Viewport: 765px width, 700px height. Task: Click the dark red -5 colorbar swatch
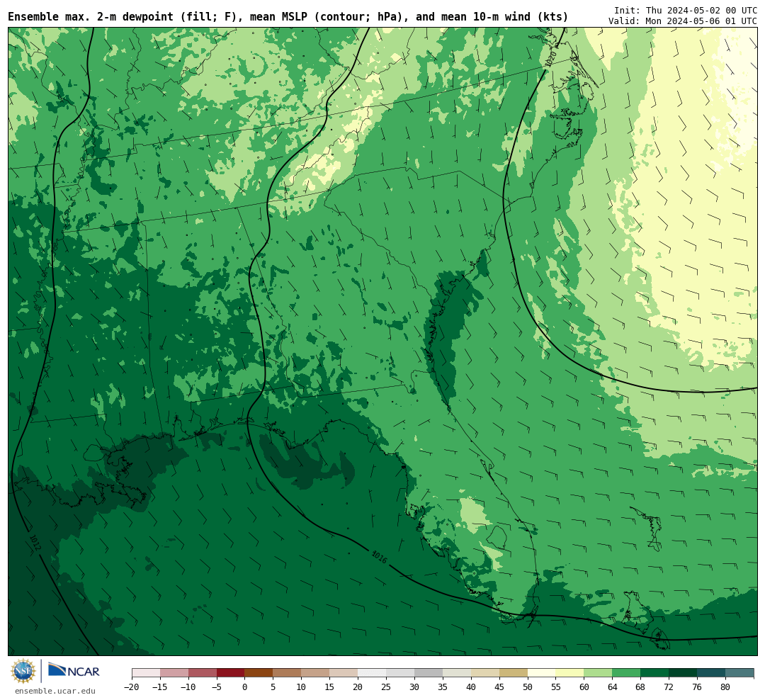[231, 673]
